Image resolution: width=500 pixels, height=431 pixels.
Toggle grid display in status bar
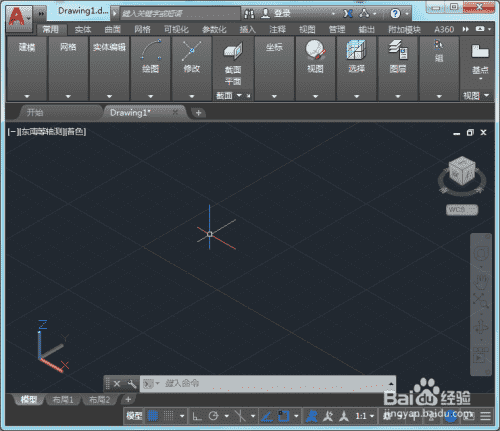click(x=153, y=416)
